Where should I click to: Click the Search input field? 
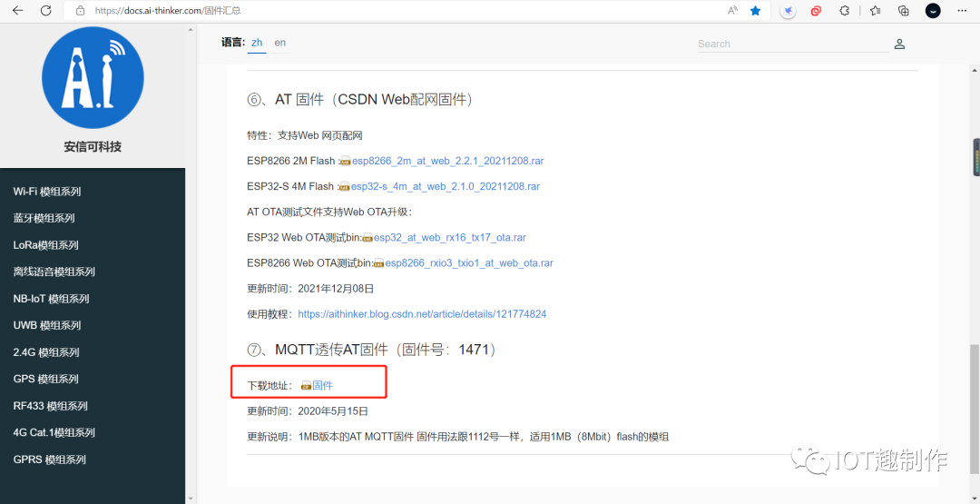coord(792,44)
